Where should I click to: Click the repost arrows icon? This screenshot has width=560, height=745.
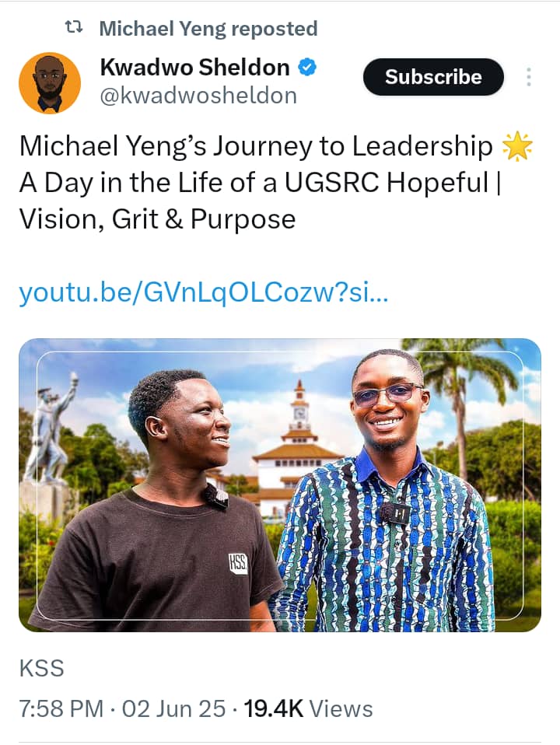click(75, 28)
